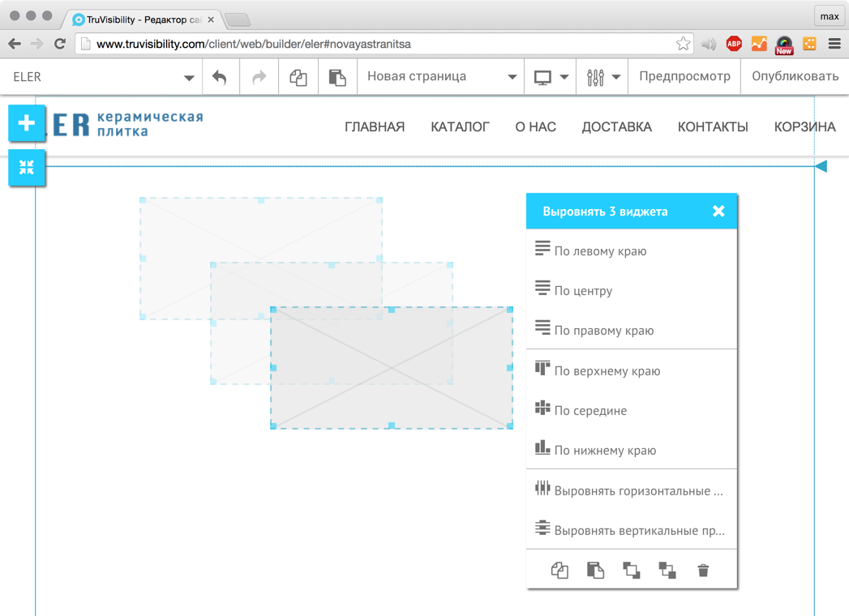Select По середине alignment
Image resolution: width=849 pixels, height=616 pixels.
click(x=632, y=410)
